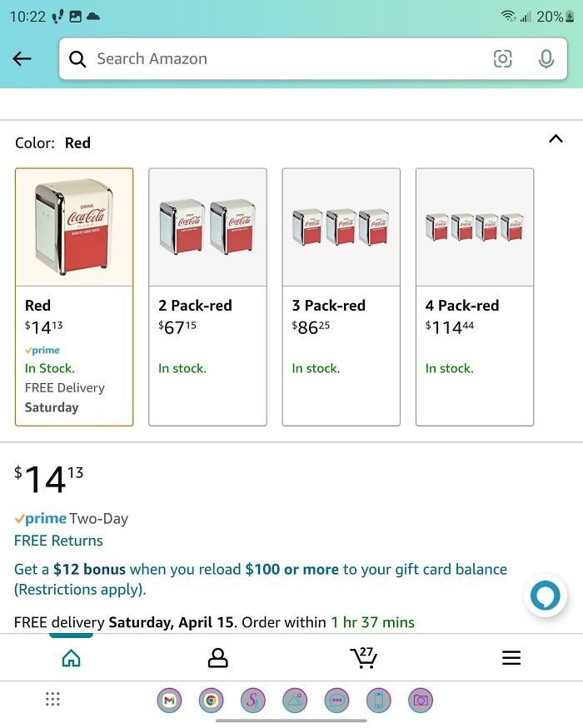Tap the microphone voice search icon
The image size is (583, 728).
pyautogui.click(x=546, y=59)
